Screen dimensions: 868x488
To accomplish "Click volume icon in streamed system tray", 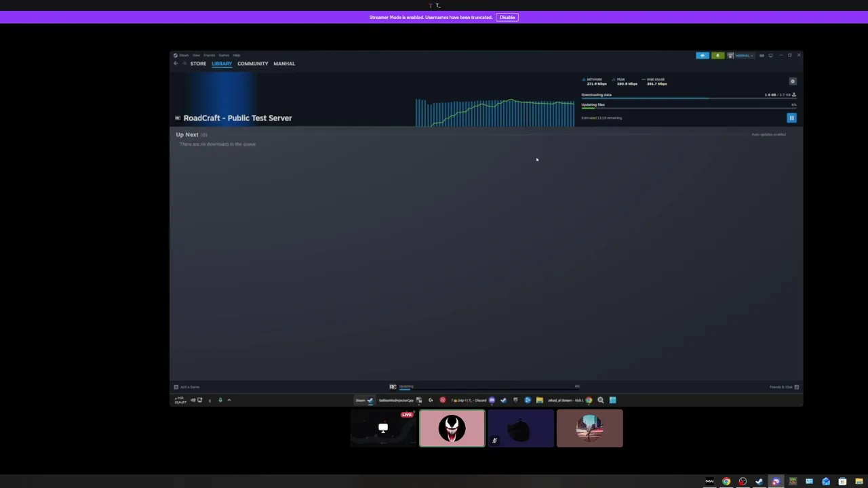I will click(193, 400).
